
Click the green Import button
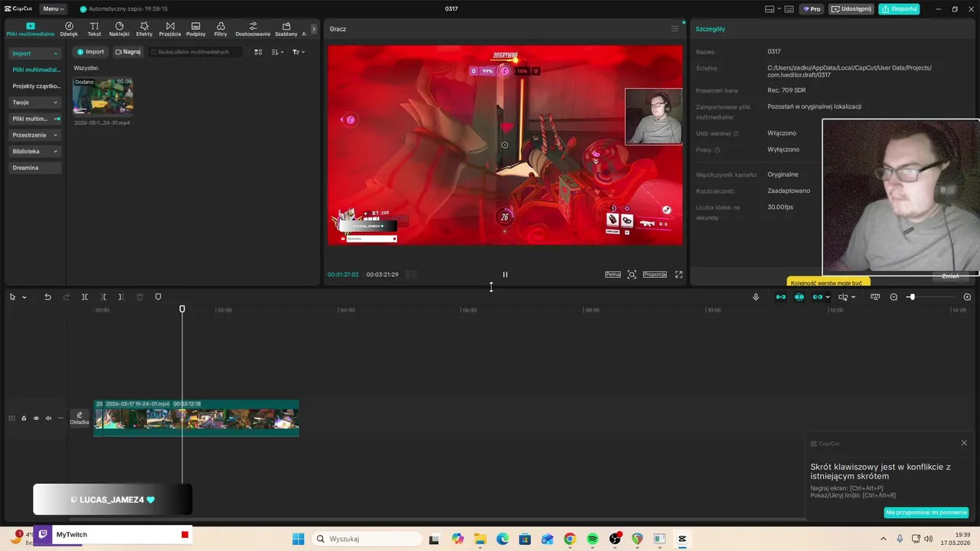(x=90, y=52)
